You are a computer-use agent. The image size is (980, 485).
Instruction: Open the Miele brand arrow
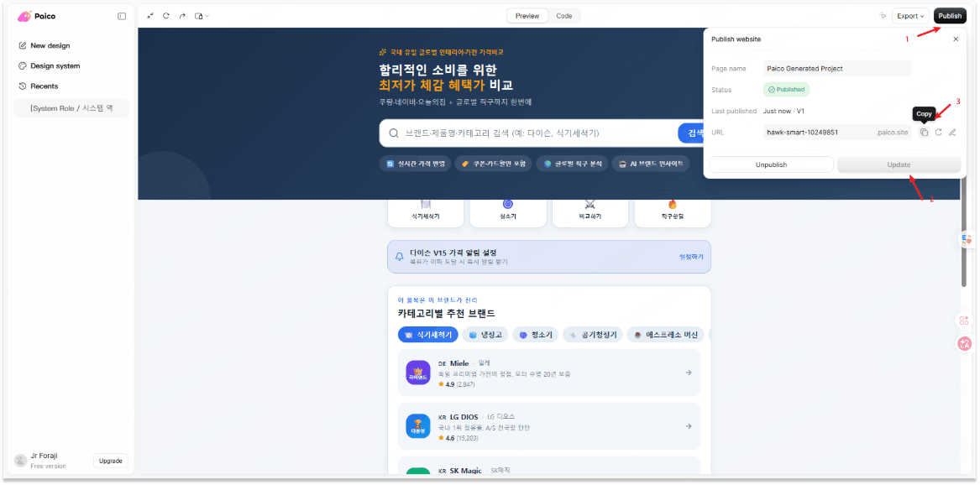click(688, 373)
